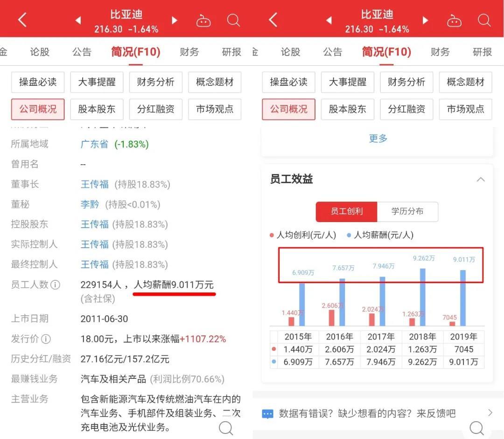Viewport: 504px width, 439px height.
Task: Tap the back arrow in right panel
Action: point(273,20)
